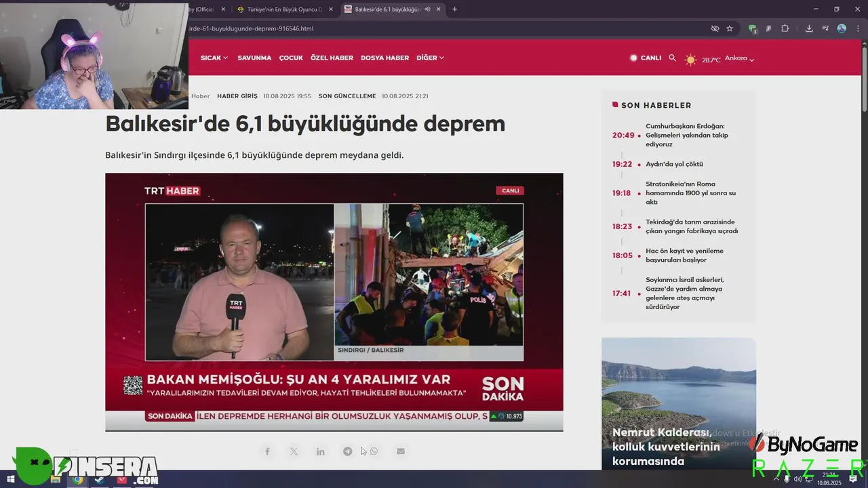Open the Extensions puzzle icon
The height and width of the screenshot is (488, 868).
coord(785,28)
